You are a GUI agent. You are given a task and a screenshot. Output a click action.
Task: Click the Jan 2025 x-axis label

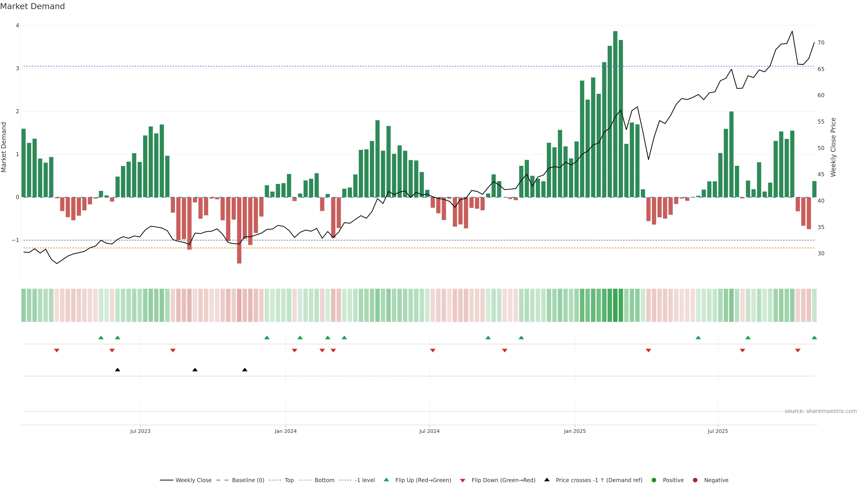pyautogui.click(x=575, y=431)
